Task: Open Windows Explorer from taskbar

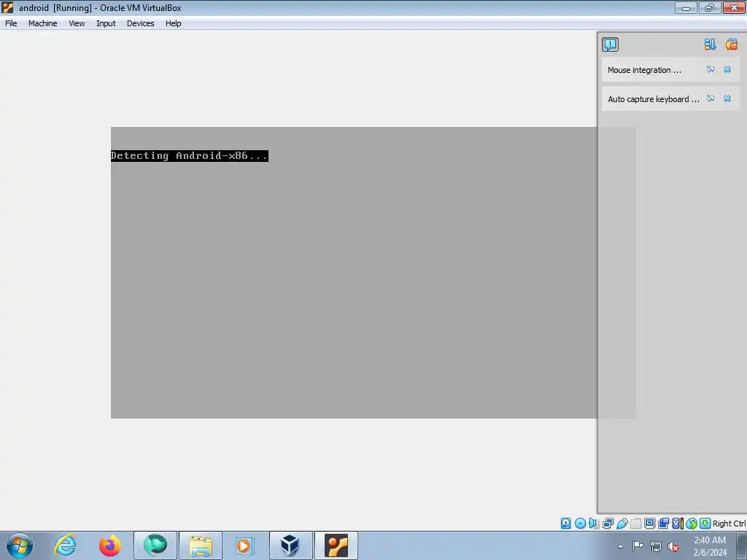Action: pos(201,545)
